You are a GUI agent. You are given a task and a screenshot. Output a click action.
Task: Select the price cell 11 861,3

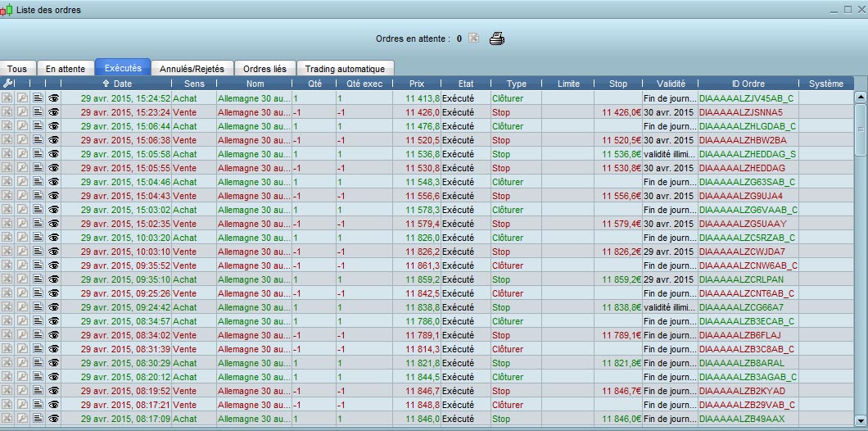coord(423,265)
